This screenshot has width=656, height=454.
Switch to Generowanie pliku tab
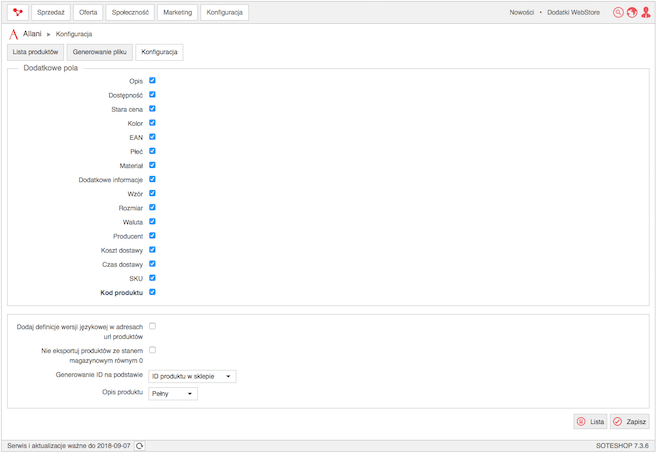[100, 52]
